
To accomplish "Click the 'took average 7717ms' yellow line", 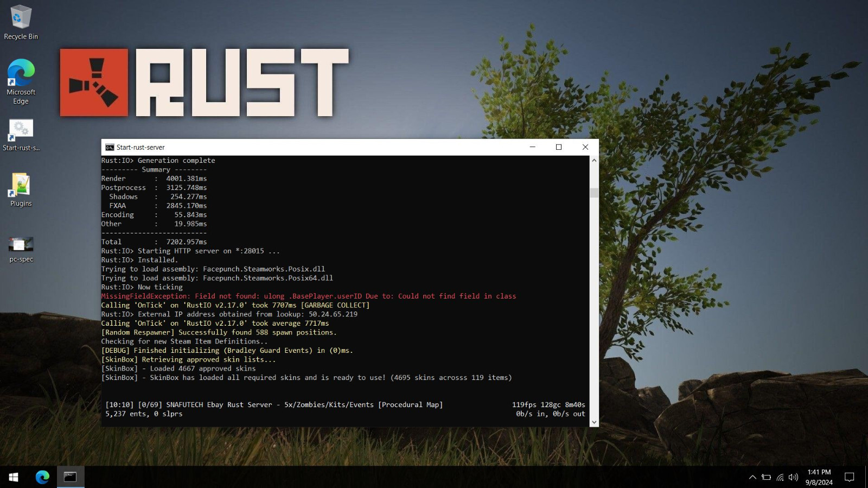I will click(215, 323).
